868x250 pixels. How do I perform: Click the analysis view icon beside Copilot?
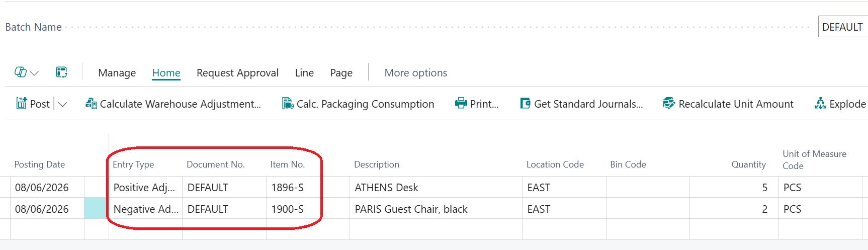(61, 72)
